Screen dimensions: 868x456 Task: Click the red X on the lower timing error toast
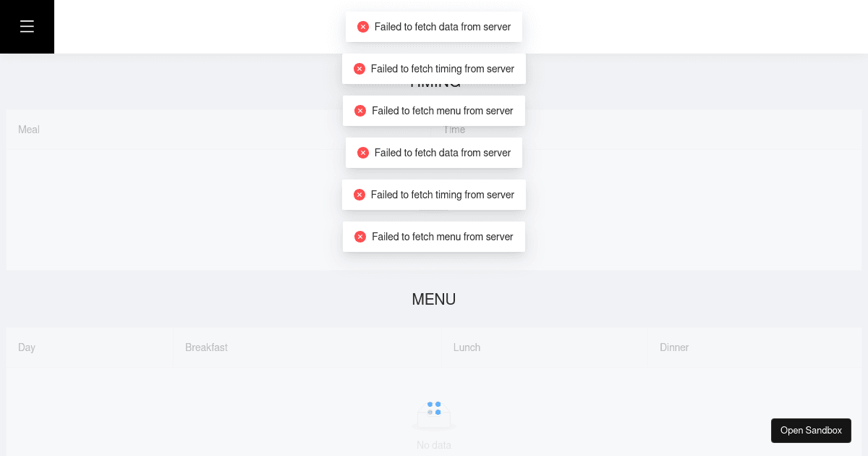(x=359, y=195)
